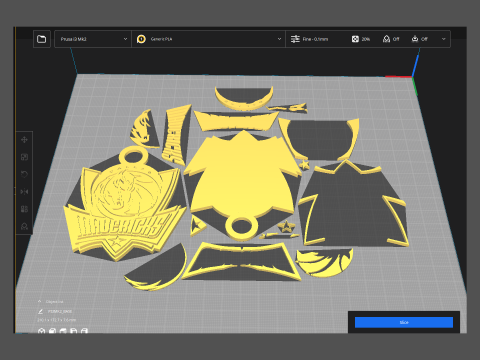This screenshot has width=480, height=360.
Task: Select the Mirror tool
Action: [24, 192]
